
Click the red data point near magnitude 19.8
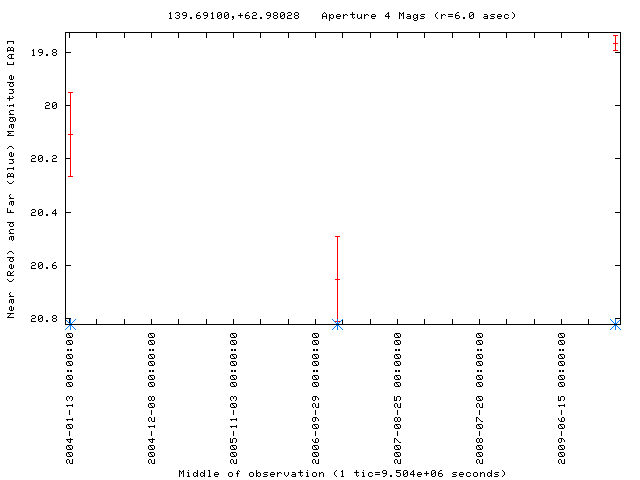[x=615, y=43]
